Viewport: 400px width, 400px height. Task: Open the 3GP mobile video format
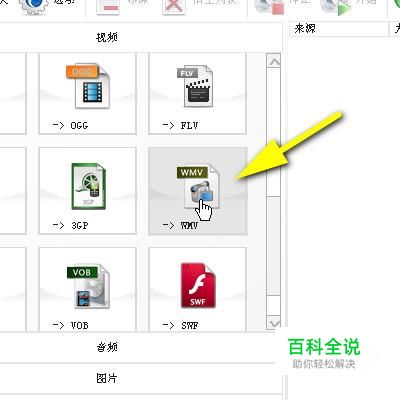tap(88, 186)
